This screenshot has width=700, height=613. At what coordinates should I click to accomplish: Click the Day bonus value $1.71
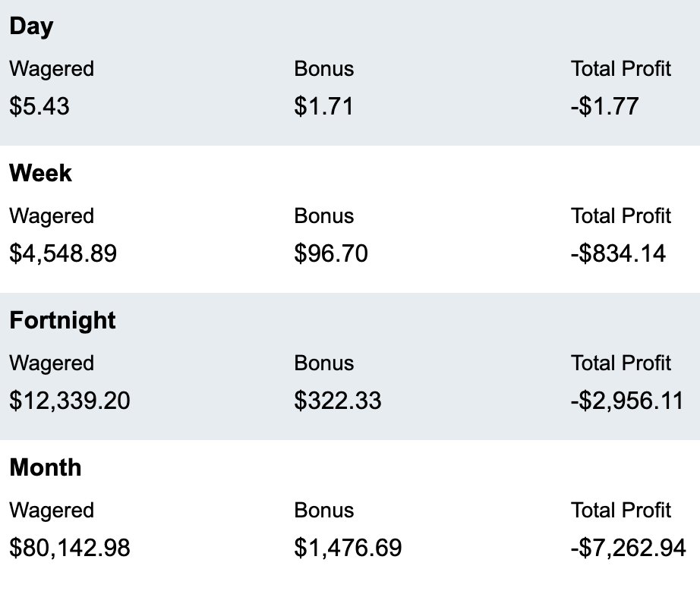[323, 106]
